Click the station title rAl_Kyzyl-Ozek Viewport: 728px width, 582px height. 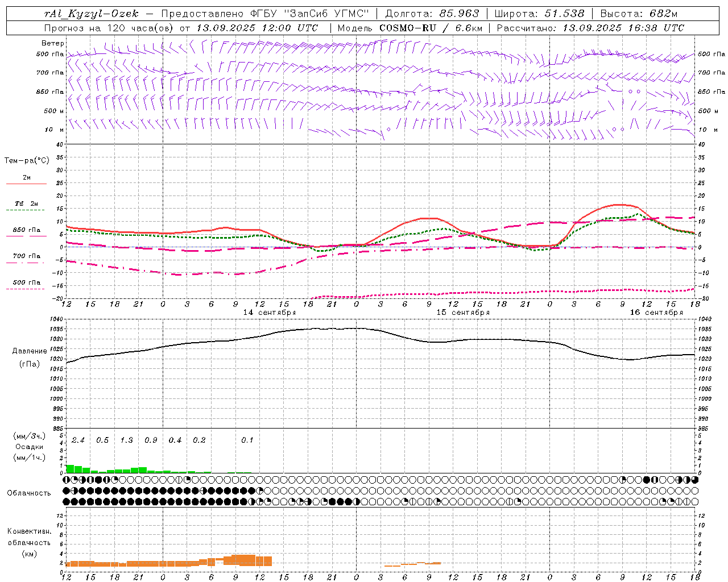91,14
